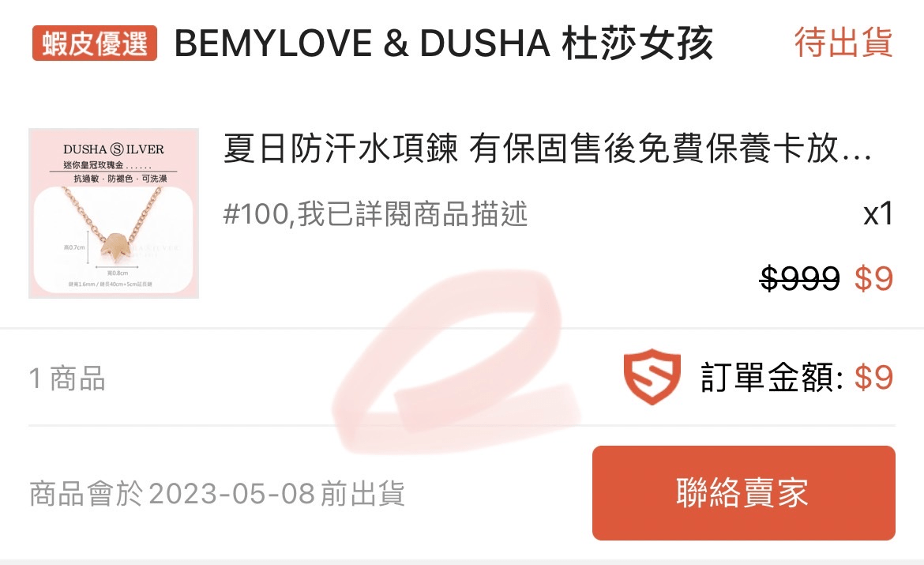
Task: Click the 商品會於 2023-05-08 前出貨 ship date
Action: click(217, 494)
